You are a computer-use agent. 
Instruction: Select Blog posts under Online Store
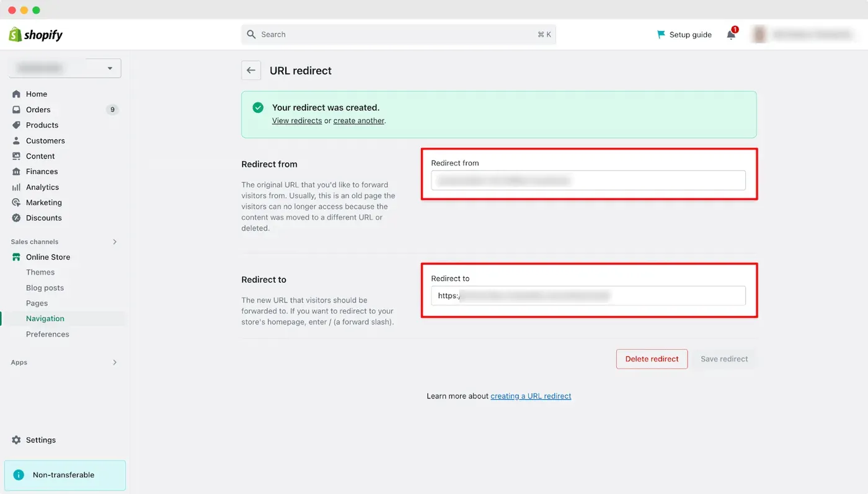(45, 288)
